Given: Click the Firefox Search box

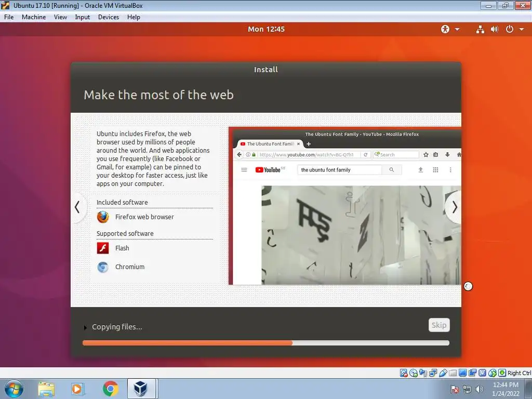Looking at the screenshot, I should click(x=396, y=155).
